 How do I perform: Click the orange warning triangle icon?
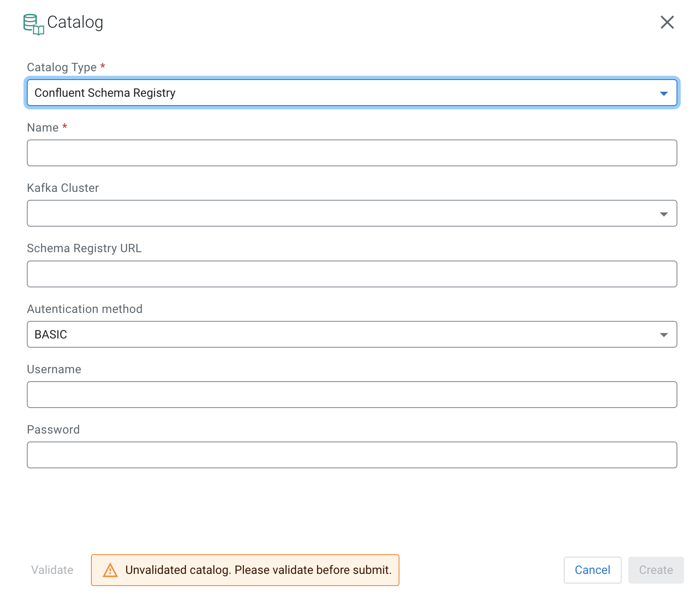110,570
